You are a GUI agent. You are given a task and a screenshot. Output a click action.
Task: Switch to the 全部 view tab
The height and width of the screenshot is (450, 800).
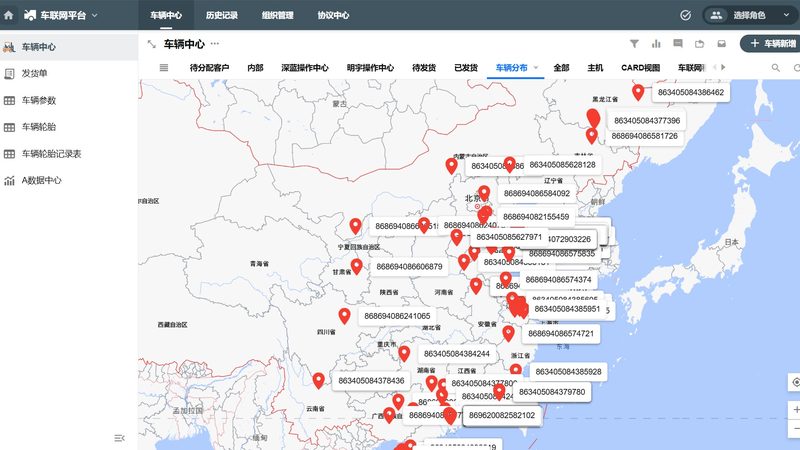tap(561, 67)
